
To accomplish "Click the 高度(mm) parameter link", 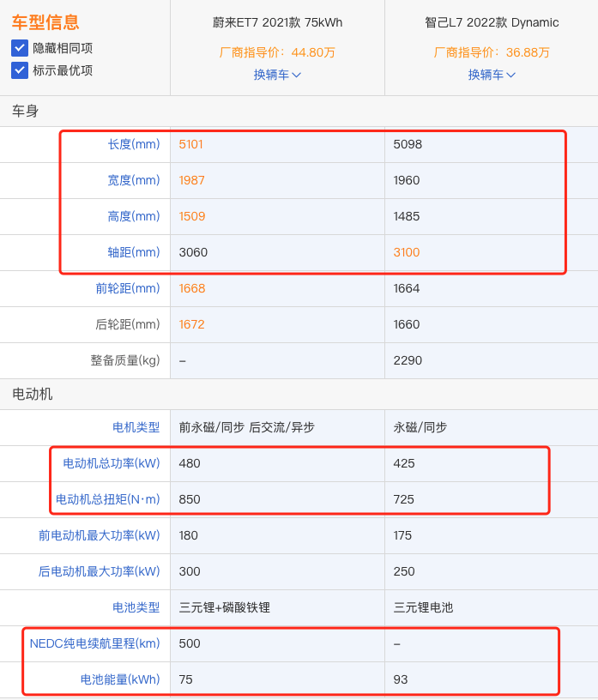I will (134, 216).
